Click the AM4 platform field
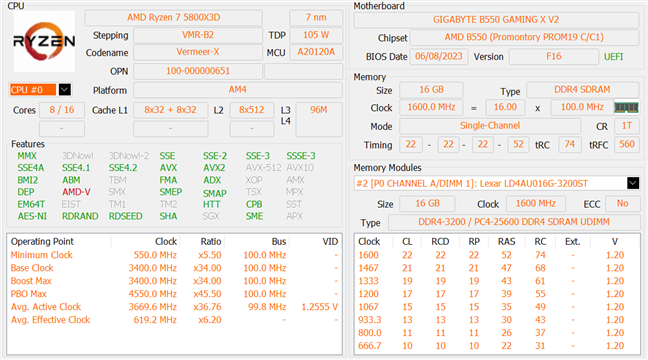The width and height of the screenshot is (648, 360). [238, 90]
